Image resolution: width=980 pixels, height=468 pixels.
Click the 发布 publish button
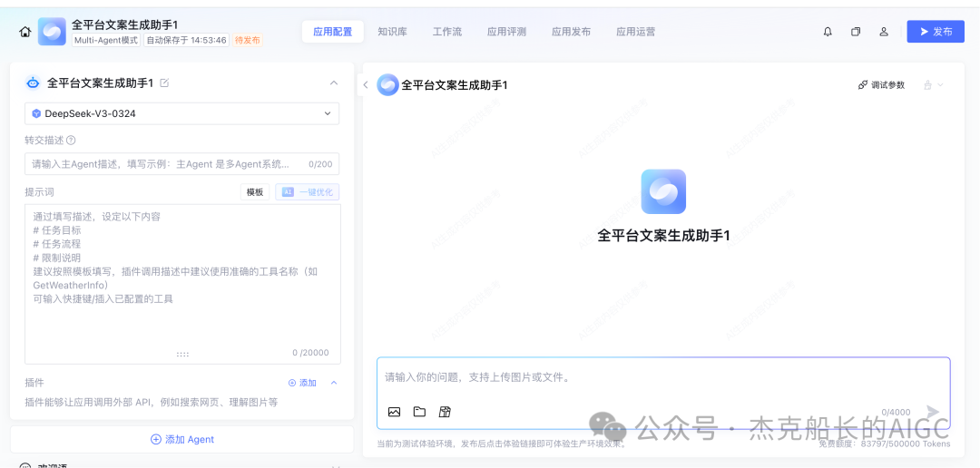[x=936, y=32]
